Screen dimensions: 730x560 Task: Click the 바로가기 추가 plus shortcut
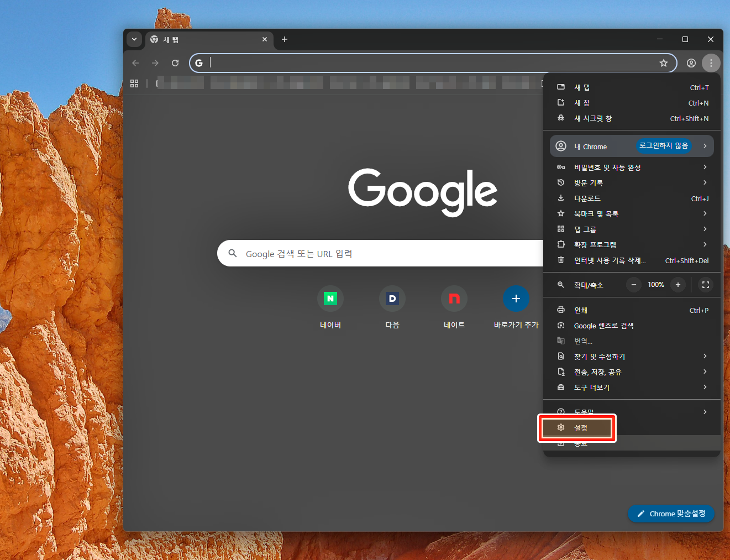(516, 307)
